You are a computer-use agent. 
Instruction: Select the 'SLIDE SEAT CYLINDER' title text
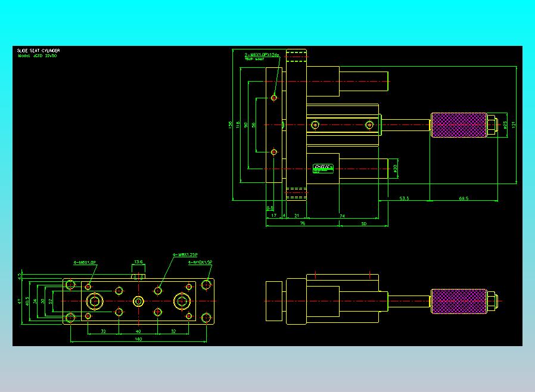(x=38, y=51)
